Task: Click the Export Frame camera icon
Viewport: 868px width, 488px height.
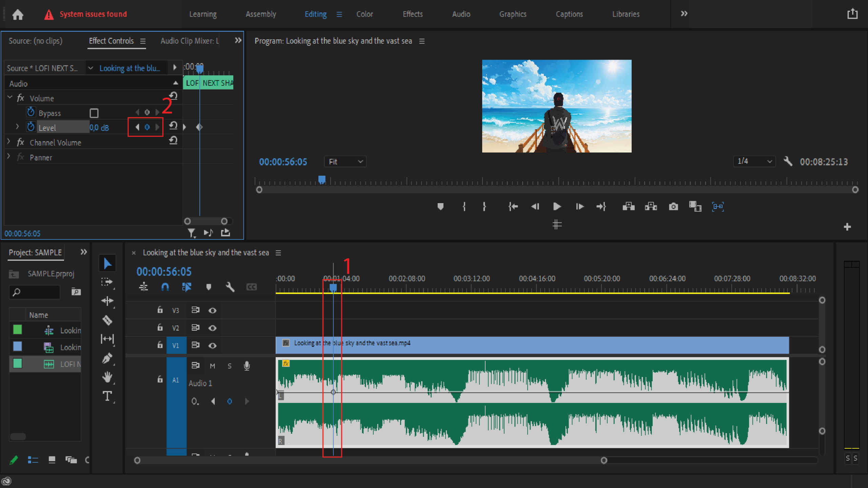Action: (673, 207)
